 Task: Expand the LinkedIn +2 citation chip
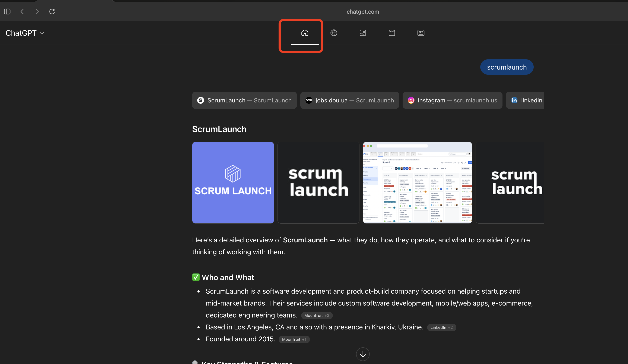pyautogui.click(x=441, y=327)
